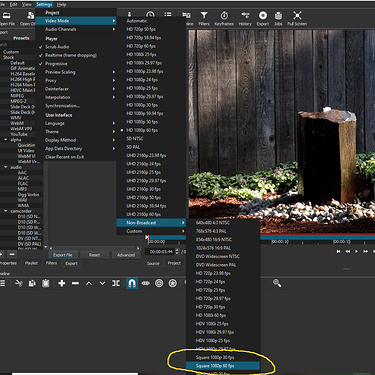The width and height of the screenshot is (375, 375).
Task: Skip to start of the player
Action: pos(339,251)
